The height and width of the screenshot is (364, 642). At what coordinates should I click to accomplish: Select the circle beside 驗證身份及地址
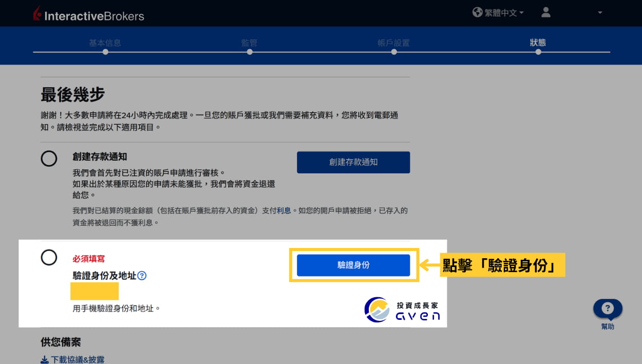click(x=49, y=257)
